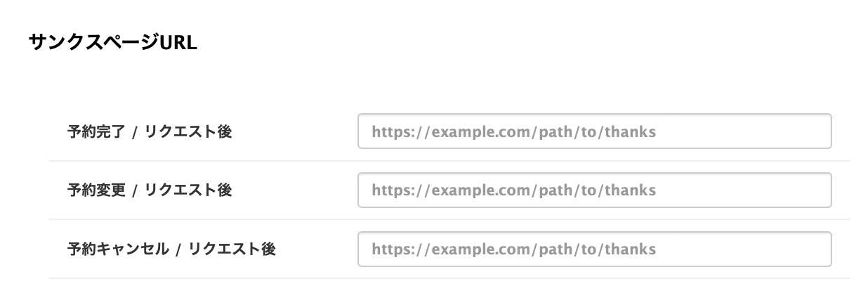
Task: Place cursor in the bottom thanks-page URL field
Action: 594,249
